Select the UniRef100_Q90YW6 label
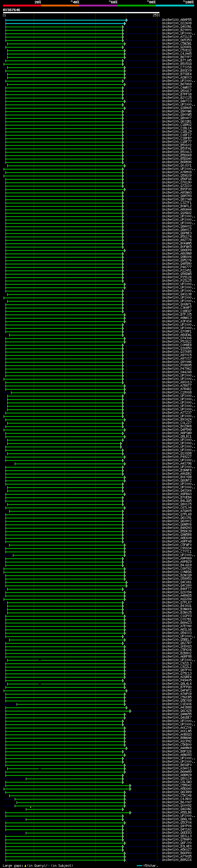Screen dimensions: 197x868 click(177, 111)
